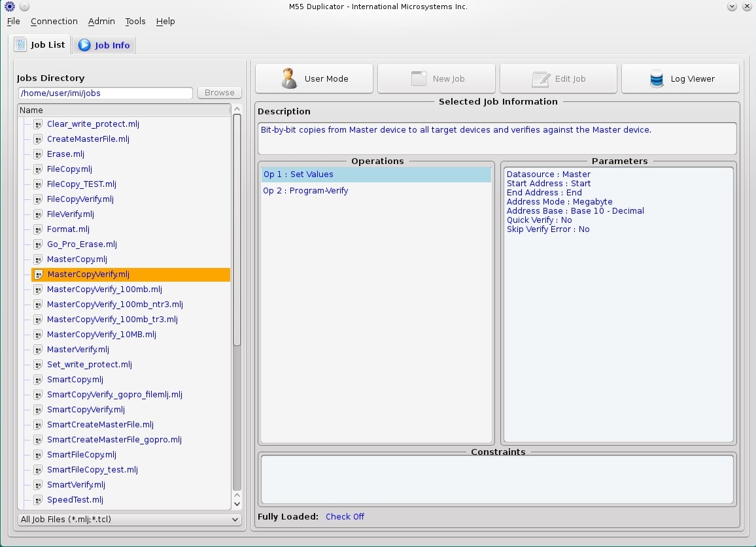
Task: Select SmartCreateMasterFile.mlj job
Action: (x=100, y=425)
